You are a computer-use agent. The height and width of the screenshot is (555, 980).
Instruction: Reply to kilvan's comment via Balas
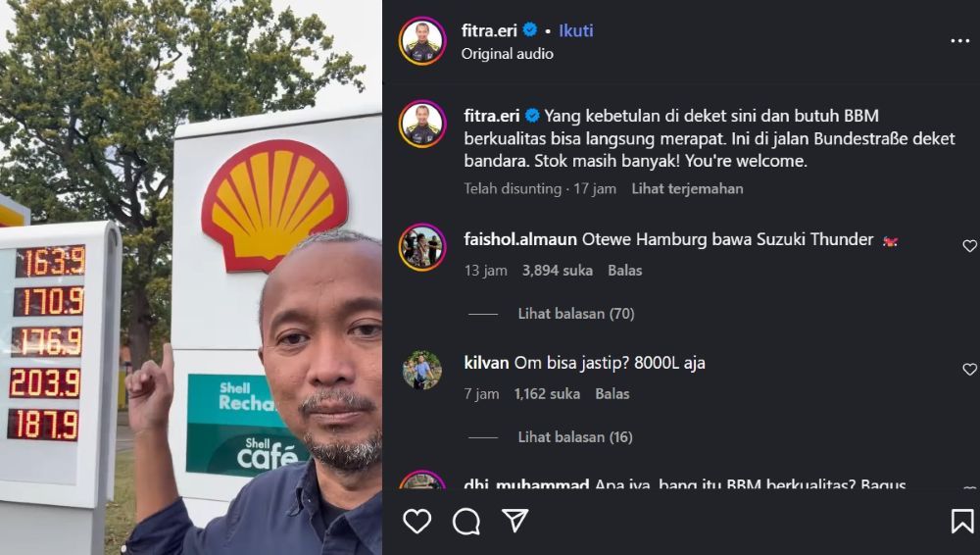[x=612, y=393]
